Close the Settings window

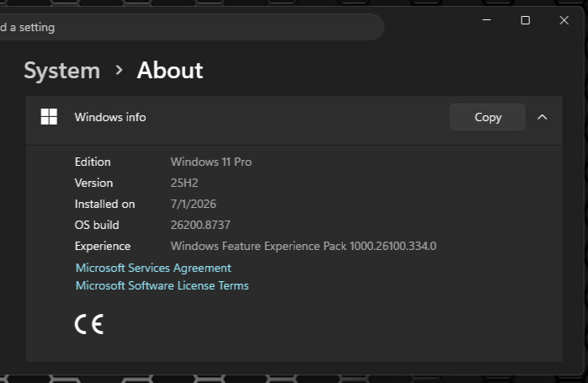pos(564,20)
